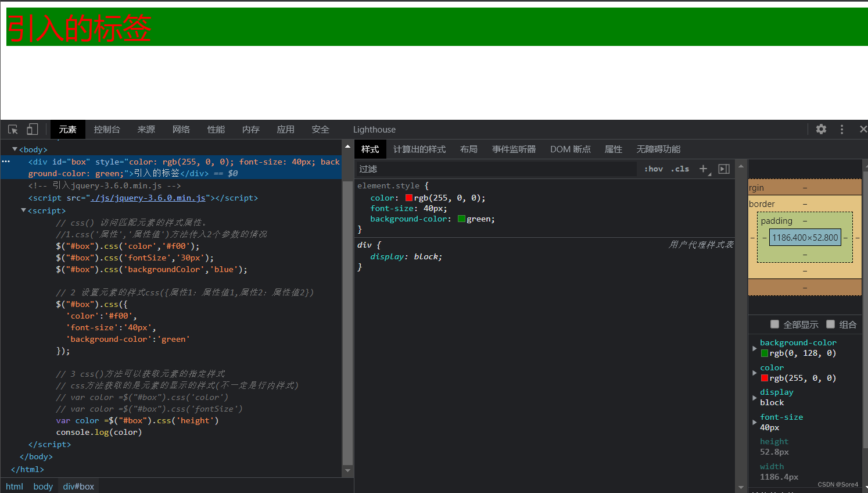Open DevTools settings gear
The width and height of the screenshot is (868, 493).
pyautogui.click(x=821, y=129)
